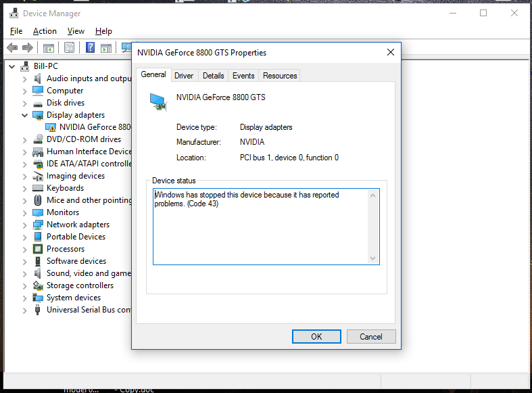Collapse the Display adapters node

click(24, 116)
